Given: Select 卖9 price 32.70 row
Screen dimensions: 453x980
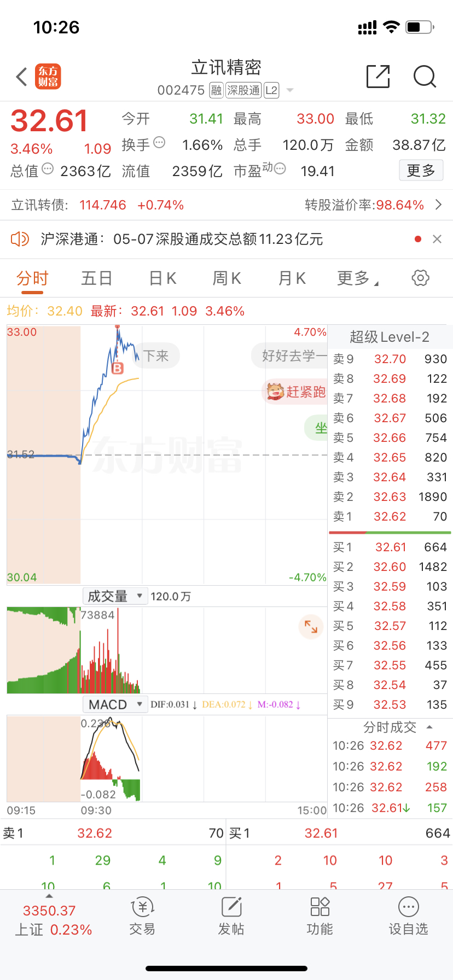Looking at the screenshot, I should coord(390,359).
